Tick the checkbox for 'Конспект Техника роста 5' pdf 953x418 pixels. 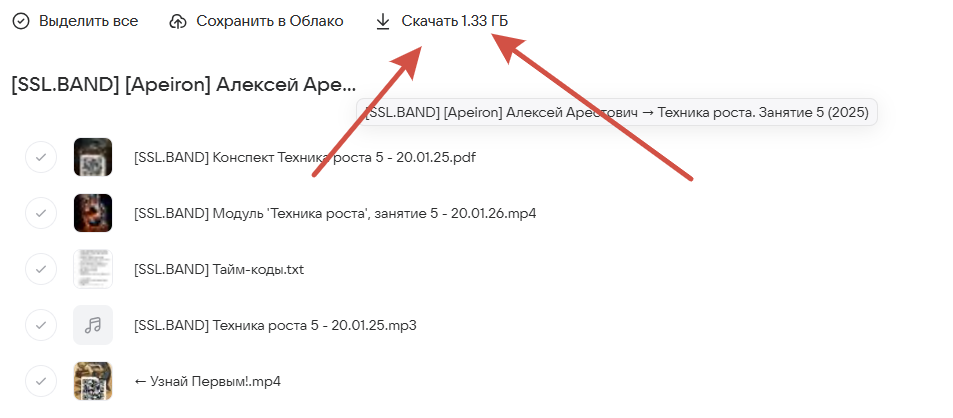click(41, 157)
